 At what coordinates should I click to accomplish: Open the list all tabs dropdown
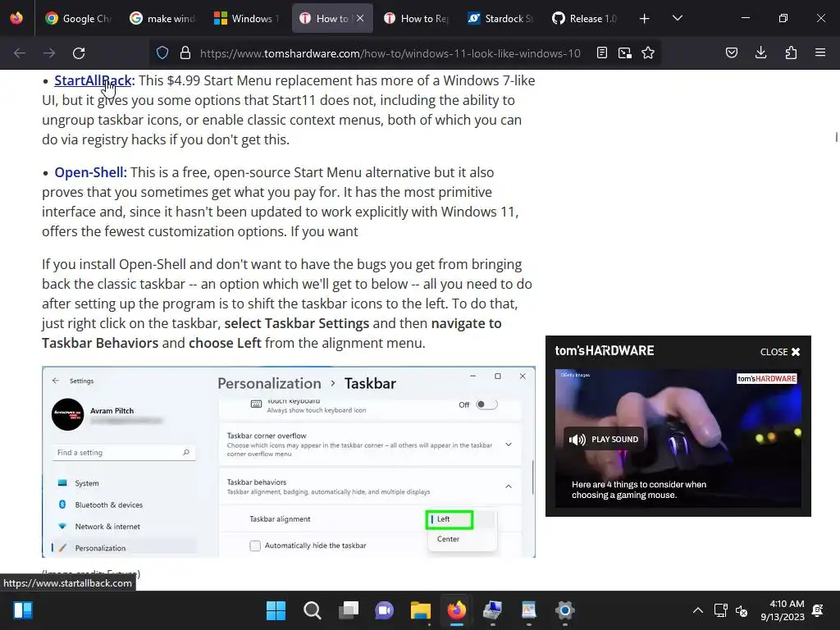coord(677,18)
